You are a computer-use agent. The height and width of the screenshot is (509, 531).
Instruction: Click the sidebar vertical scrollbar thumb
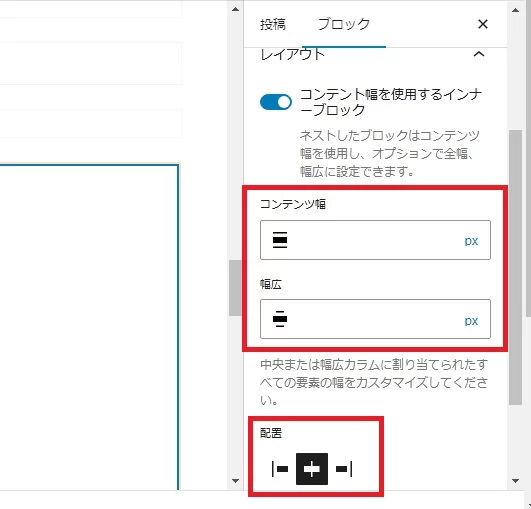pos(515,267)
